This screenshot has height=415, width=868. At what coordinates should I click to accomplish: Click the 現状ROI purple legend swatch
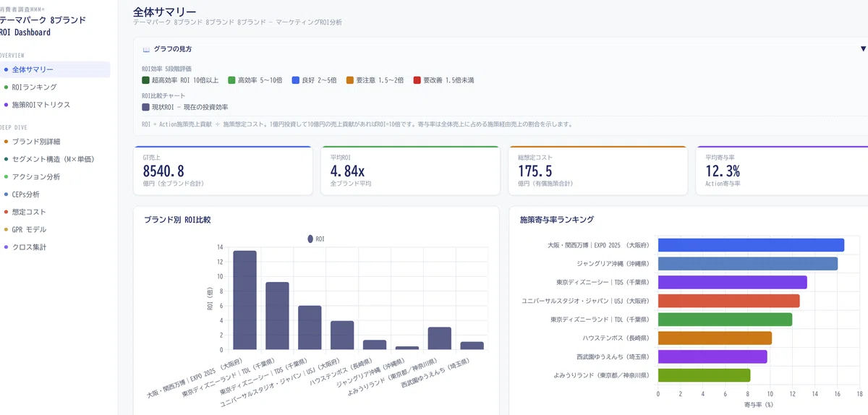tap(146, 107)
